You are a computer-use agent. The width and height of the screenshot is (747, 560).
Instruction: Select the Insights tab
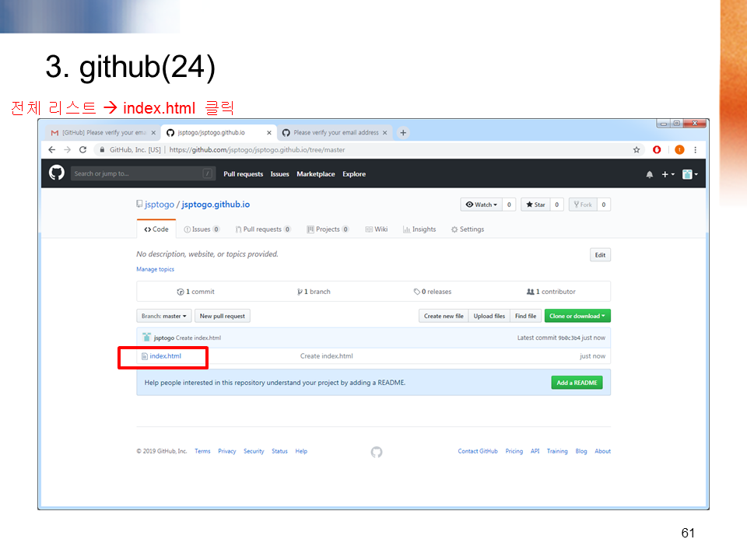click(419, 229)
